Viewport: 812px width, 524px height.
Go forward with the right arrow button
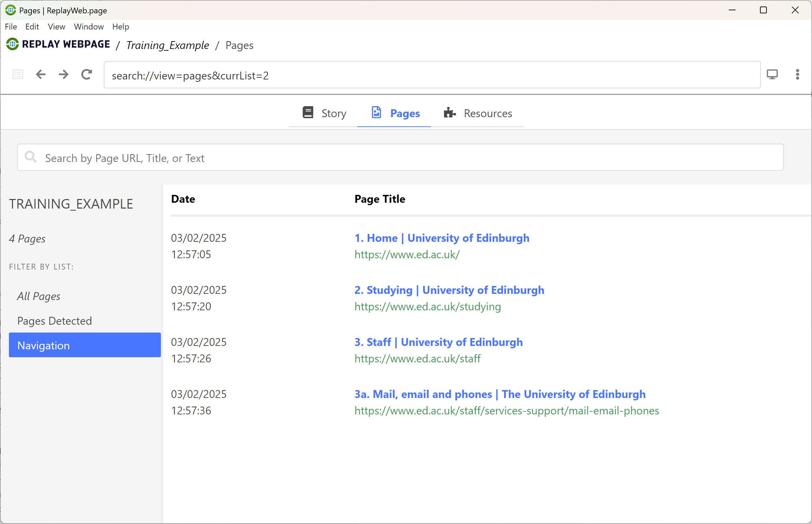click(64, 74)
